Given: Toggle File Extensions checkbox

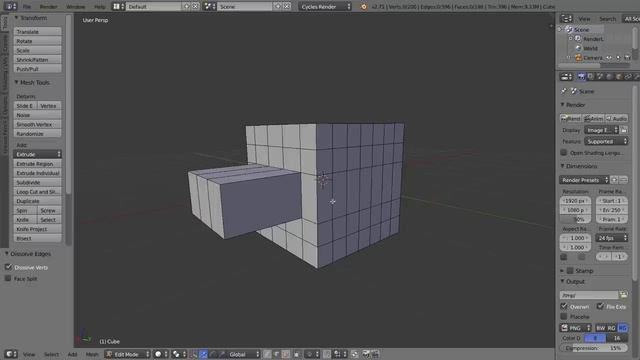Looking at the screenshot, I should click(x=600, y=306).
